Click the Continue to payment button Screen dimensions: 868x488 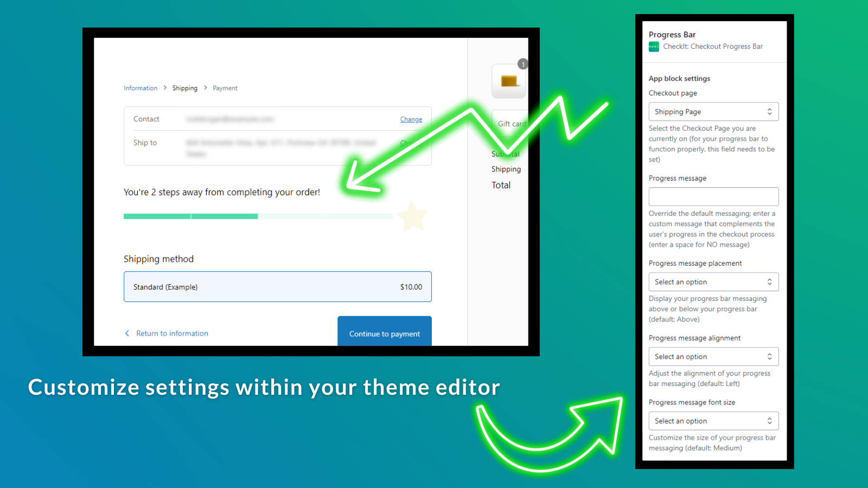pyautogui.click(x=385, y=333)
